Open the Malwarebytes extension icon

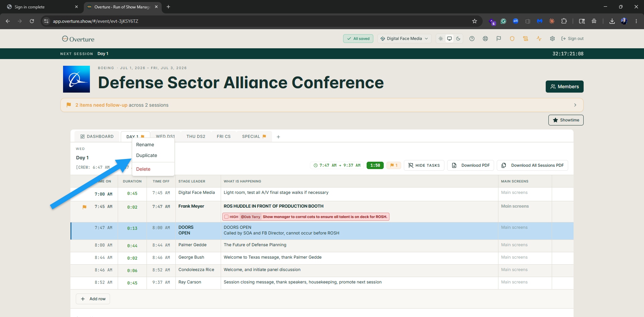[x=540, y=21]
